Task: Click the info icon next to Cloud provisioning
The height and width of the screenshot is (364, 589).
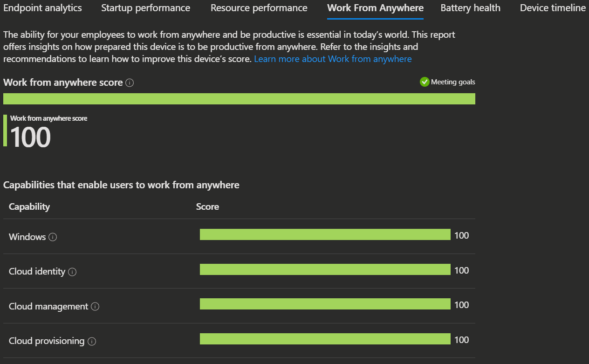Action: tap(92, 341)
